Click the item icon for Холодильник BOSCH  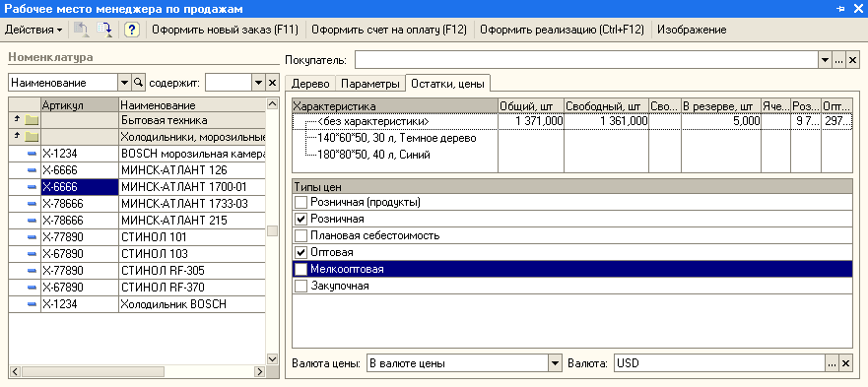coord(33,304)
